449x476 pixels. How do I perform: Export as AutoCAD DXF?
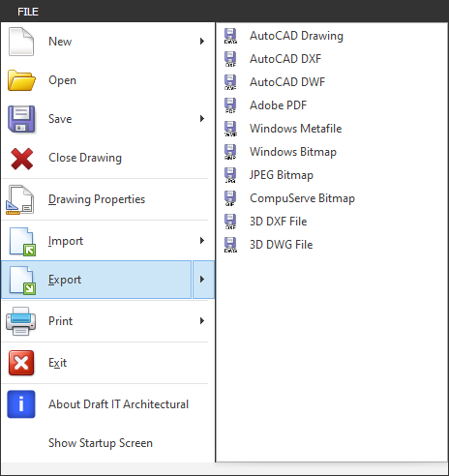click(x=332, y=59)
